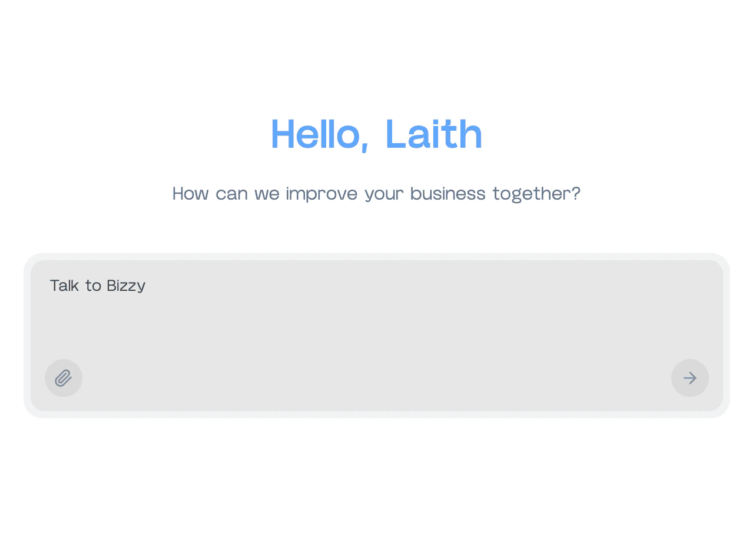Click the paperclip attachment icon
The width and height of the screenshot is (756, 537).
64,378
